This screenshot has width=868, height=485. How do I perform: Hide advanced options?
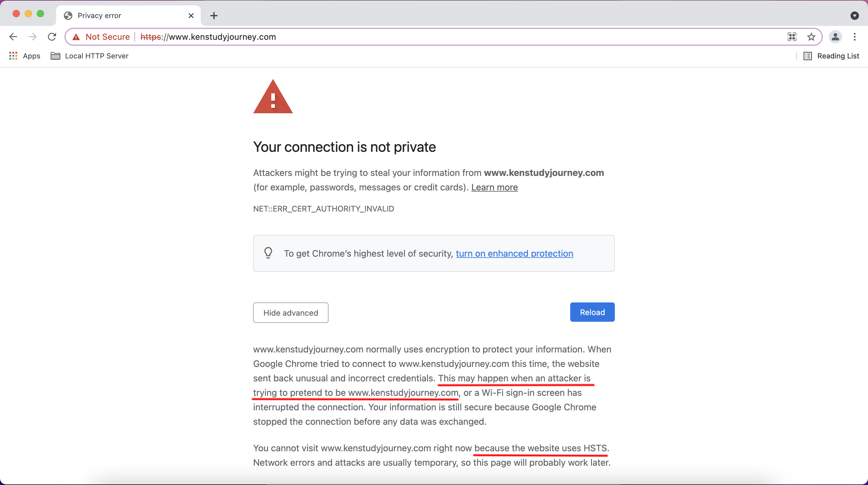290,312
